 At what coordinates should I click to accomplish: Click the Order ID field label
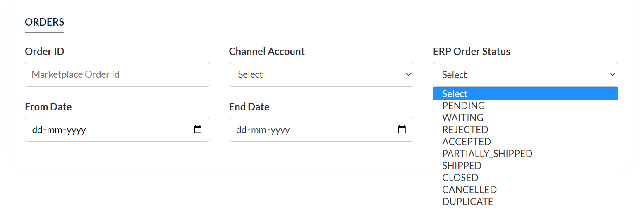pyautogui.click(x=45, y=51)
